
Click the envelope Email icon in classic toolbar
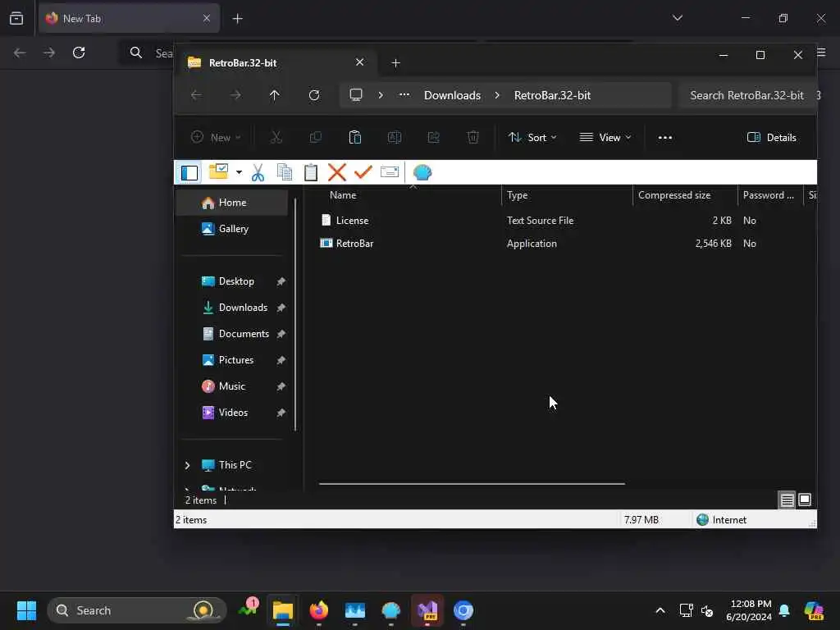pyautogui.click(x=390, y=172)
